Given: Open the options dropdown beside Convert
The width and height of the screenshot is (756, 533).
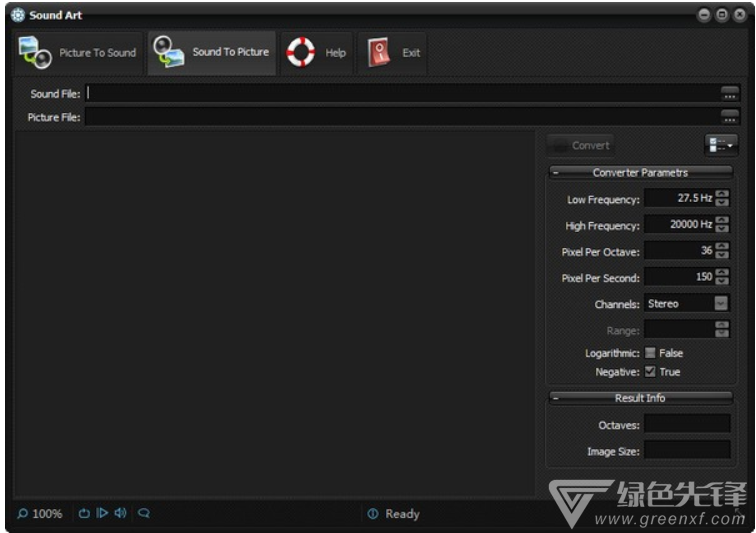Looking at the screenshot, I should tap(721, 145).
